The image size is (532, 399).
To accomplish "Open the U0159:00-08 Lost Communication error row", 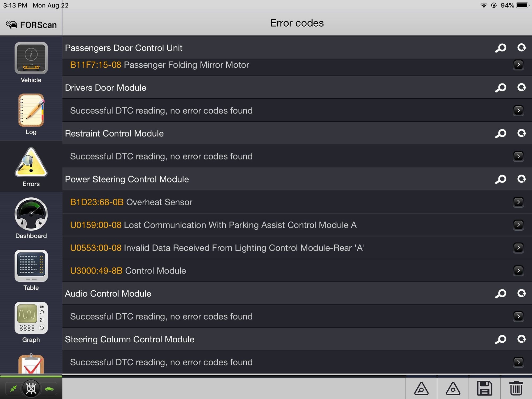I will tap(518, 225).
